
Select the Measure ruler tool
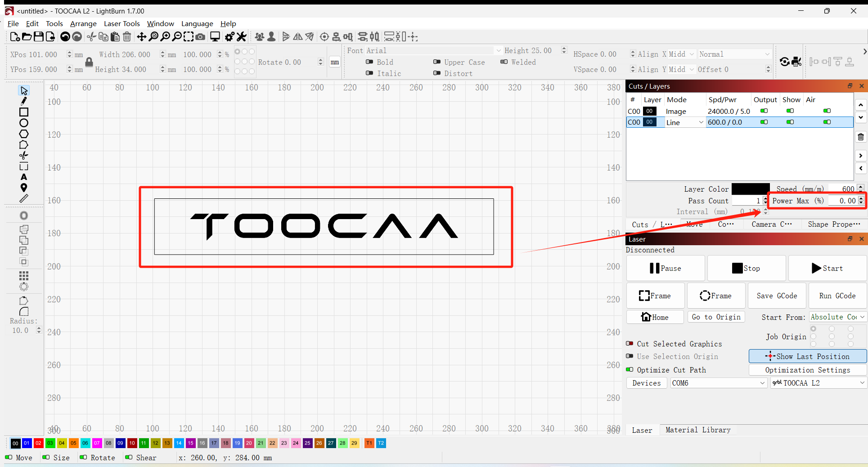pos(24,198)
